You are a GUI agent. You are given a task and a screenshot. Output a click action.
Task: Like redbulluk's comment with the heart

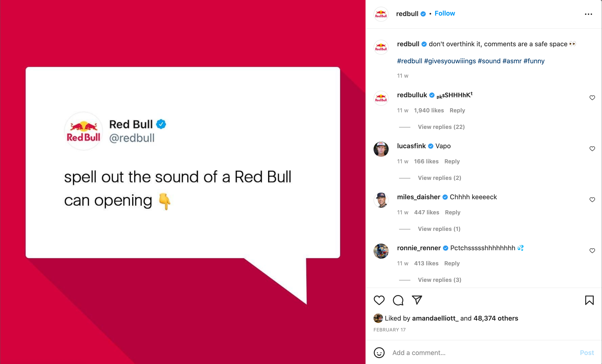(x=592, y=98)
